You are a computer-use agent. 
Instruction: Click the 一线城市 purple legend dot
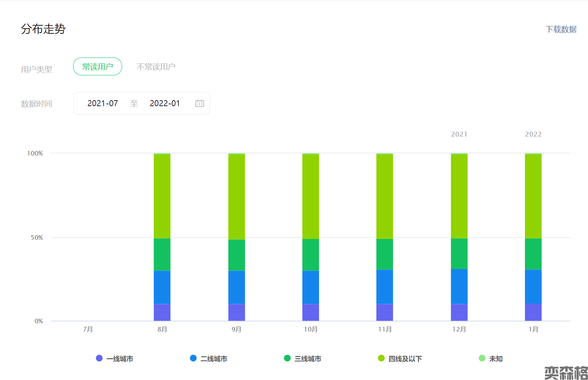click(99, 358)
